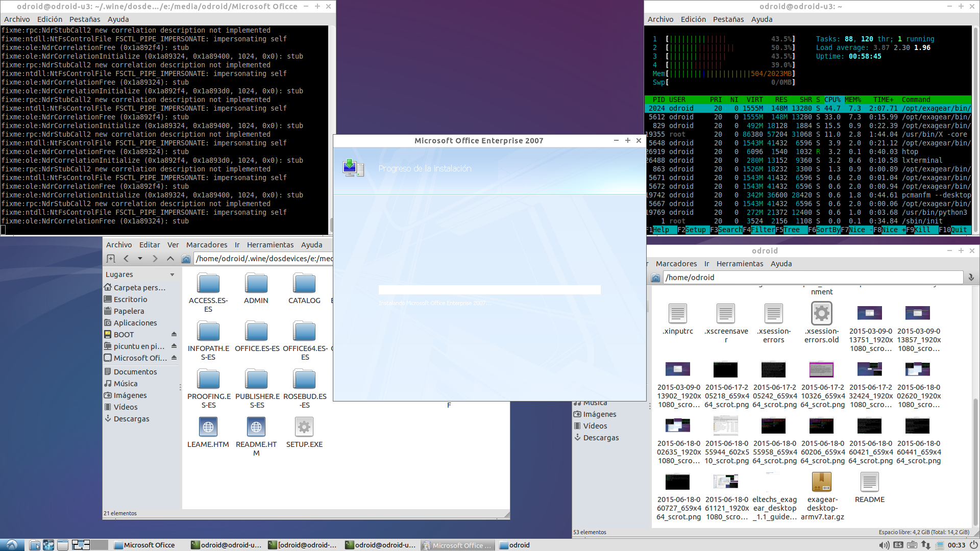Open Pestañas menu in the left terminal
This screenshot has height=551, width=980.
pos(85,19)
